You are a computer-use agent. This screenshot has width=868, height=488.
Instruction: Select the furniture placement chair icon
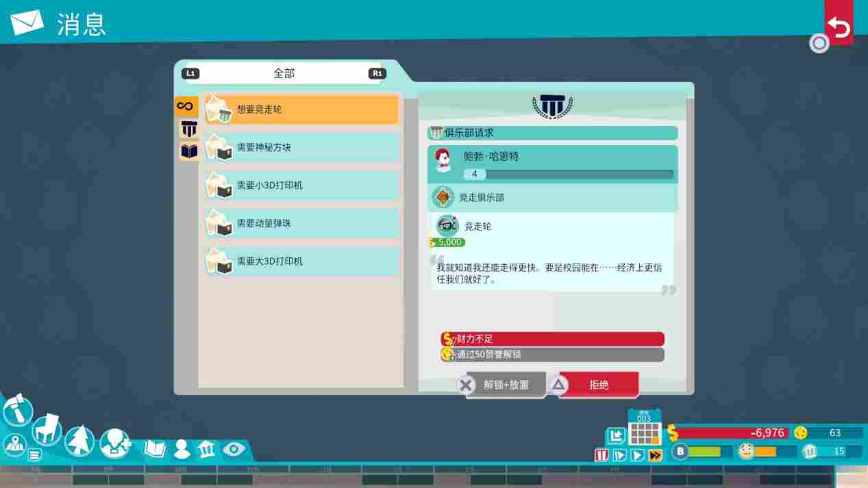(46, 431)
